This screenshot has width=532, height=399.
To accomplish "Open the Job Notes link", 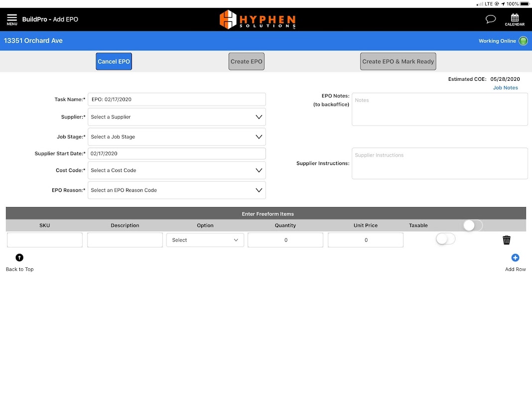I will 505,88.
